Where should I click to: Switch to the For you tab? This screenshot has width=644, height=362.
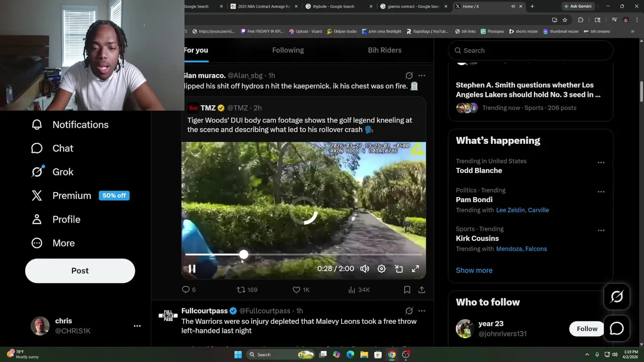(x=196, y=50)
